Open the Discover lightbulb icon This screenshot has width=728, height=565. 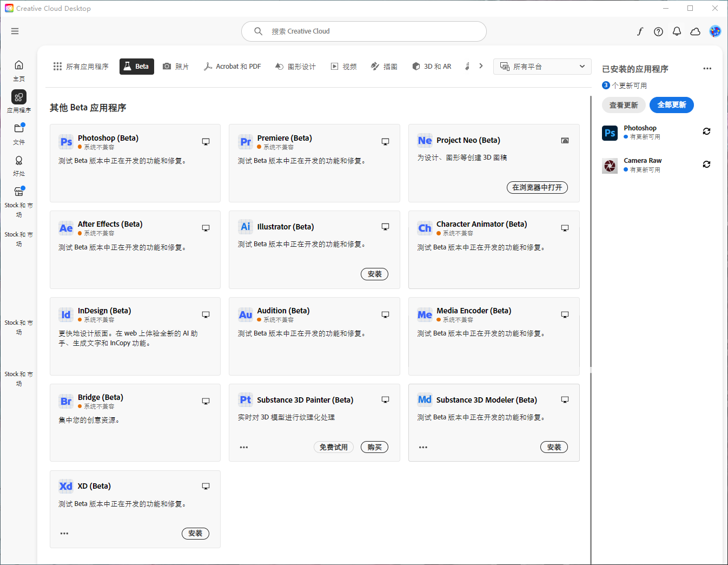pos(19,161)
